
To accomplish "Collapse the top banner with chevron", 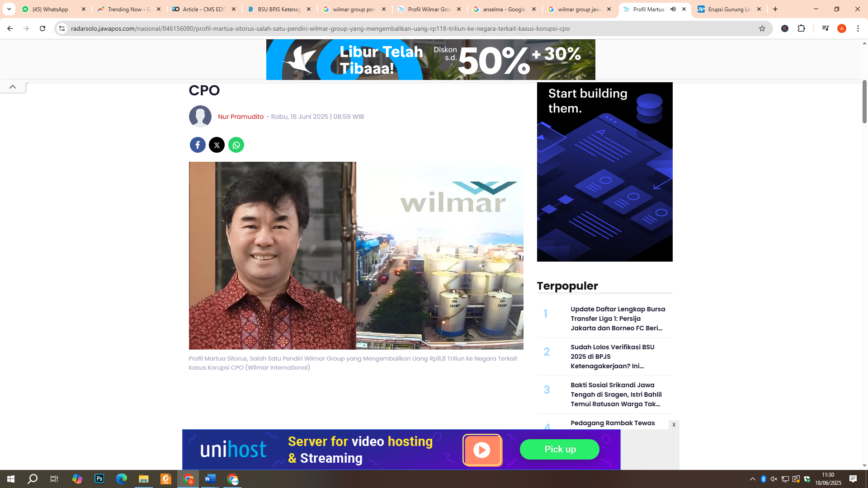I will click(13, 87).
